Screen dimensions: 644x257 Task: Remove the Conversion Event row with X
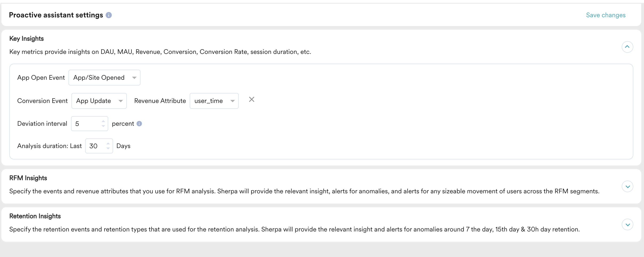(x=251, y=100)
